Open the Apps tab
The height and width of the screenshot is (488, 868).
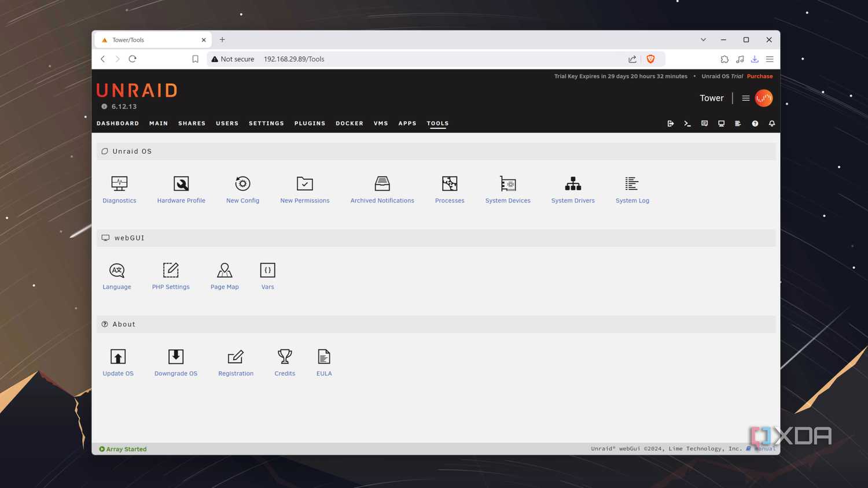click(407, 123)
